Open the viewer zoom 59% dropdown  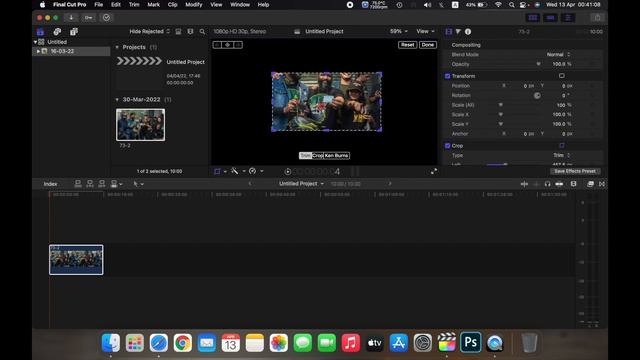pos(398,31)
